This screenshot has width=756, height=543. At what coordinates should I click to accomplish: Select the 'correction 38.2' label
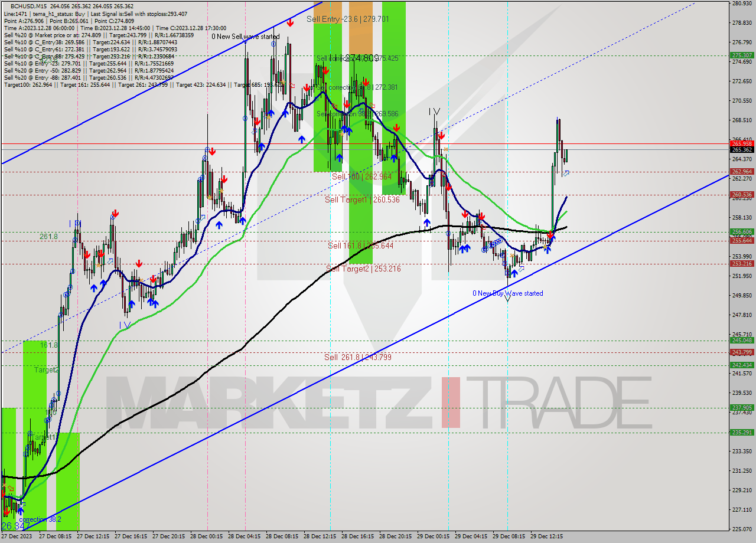[40, 519]
